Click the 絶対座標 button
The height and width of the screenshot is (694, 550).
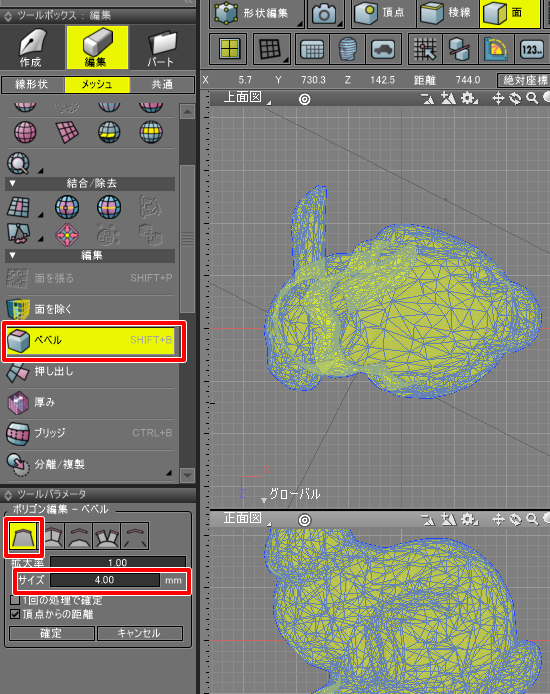pos(524,80)
